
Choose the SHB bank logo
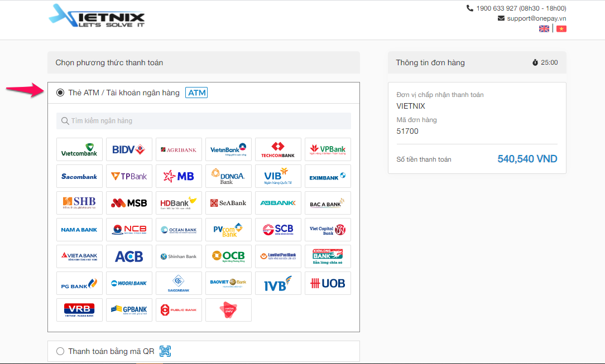(79, 203)
